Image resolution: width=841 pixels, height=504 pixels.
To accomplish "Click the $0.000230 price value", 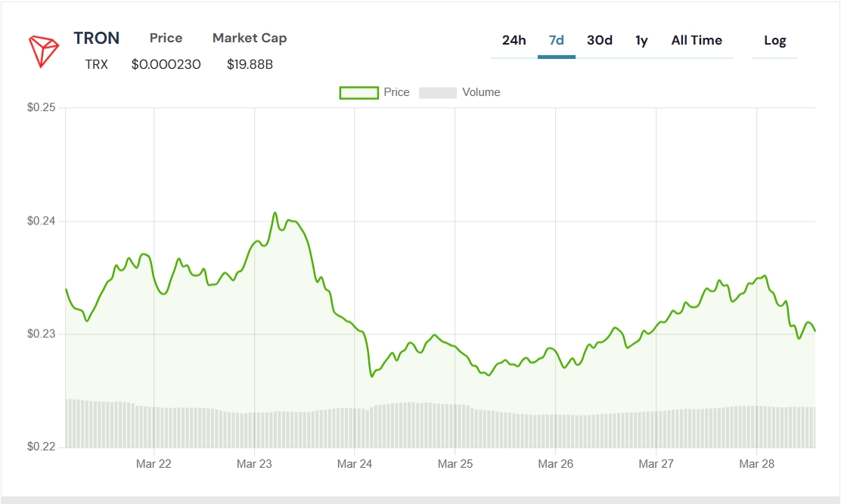I will click(166, 64).
